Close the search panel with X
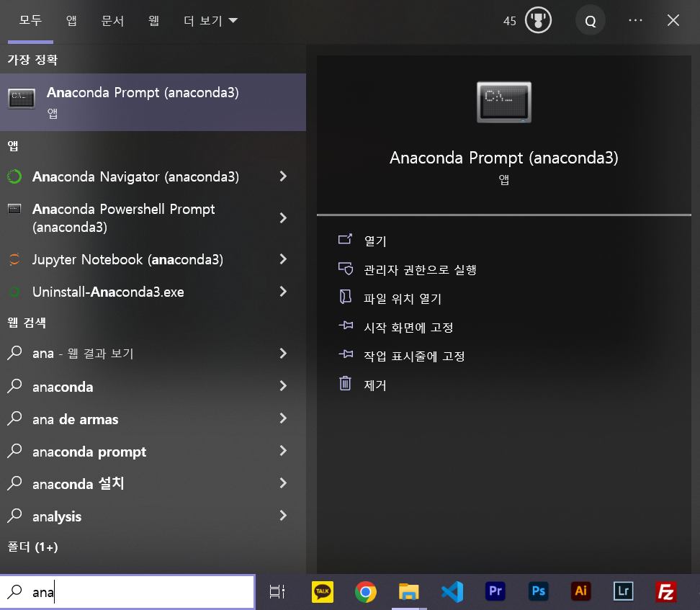Screen dimensions: 700x610 tap(673, 21)
